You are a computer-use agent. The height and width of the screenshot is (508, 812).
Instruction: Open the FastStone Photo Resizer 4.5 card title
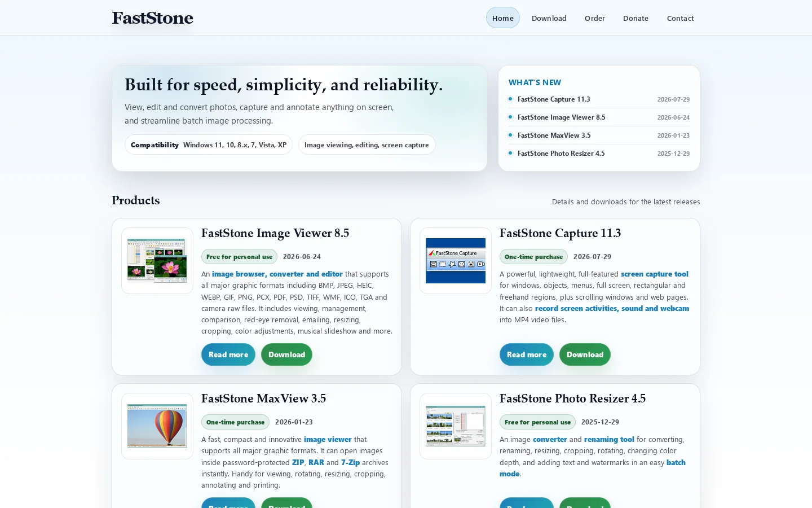[572, 398]
